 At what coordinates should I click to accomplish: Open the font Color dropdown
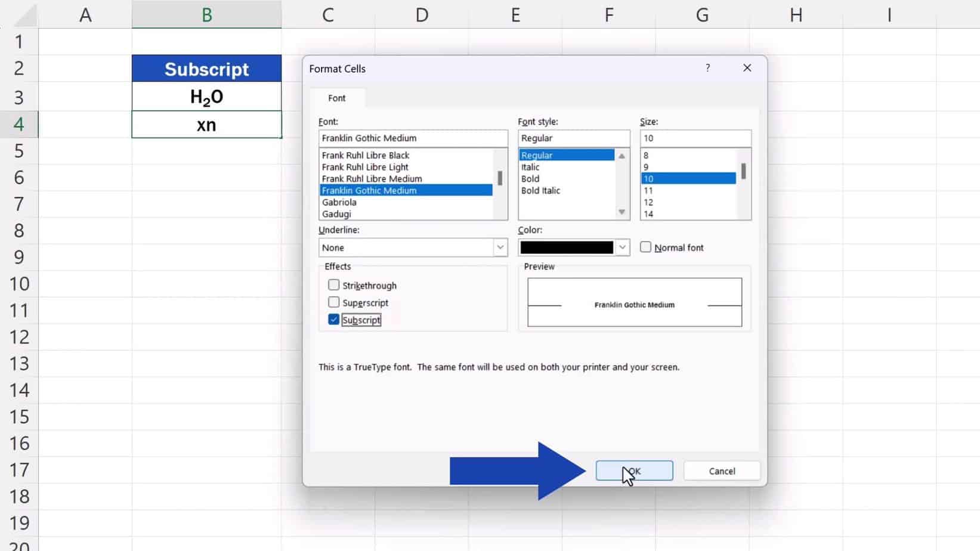(x=623, y=247)
